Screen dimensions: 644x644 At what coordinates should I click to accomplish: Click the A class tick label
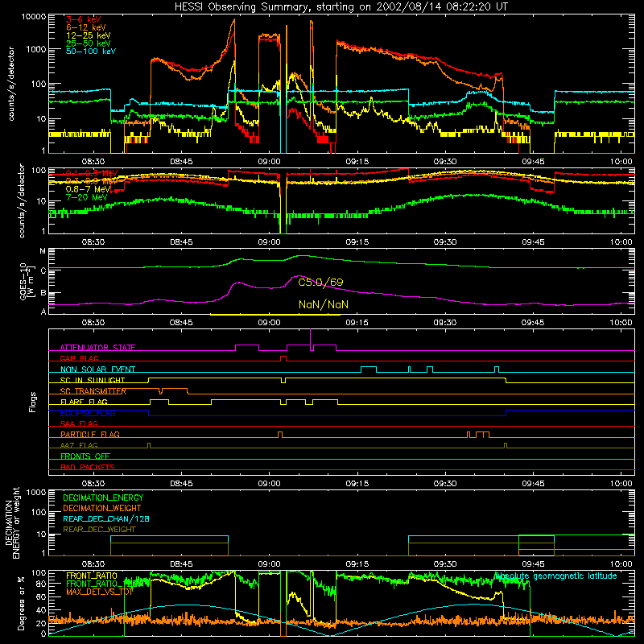[43, 312]
